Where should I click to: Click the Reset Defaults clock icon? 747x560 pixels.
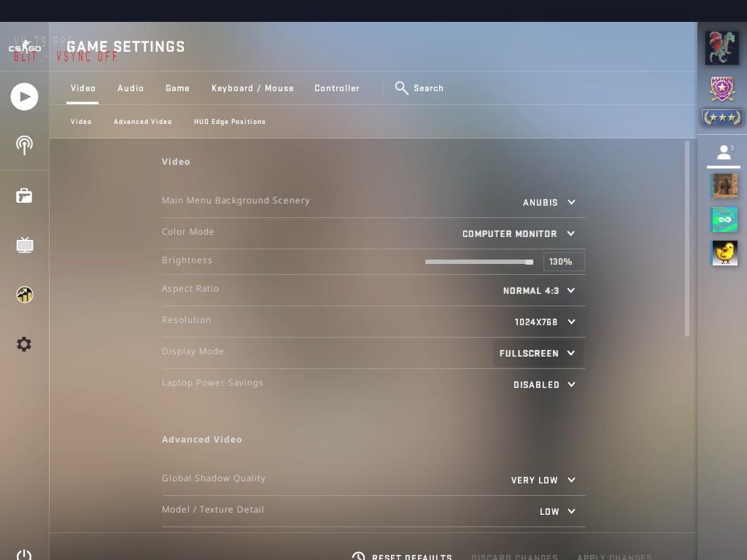coord(358,556)
